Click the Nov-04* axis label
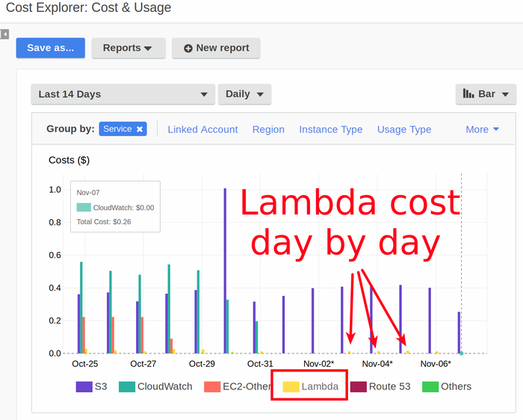The image size is (523, 420). (377, 364)
